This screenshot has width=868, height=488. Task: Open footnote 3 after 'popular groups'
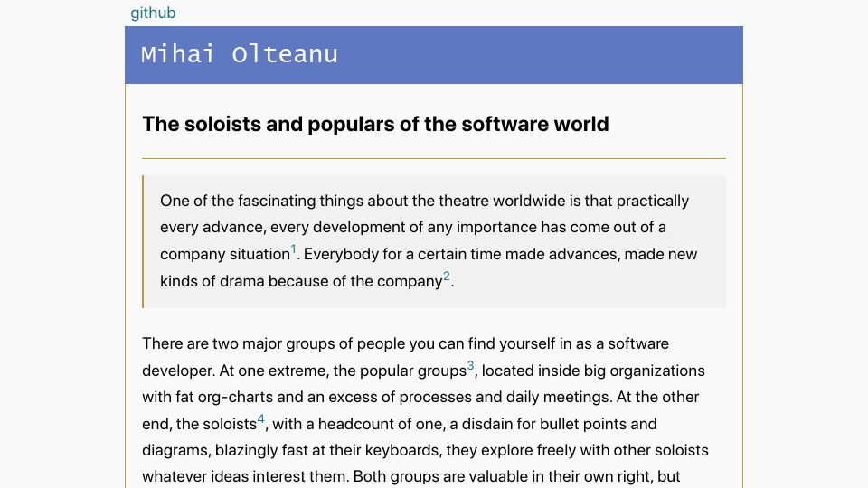(x=470, y=366)
